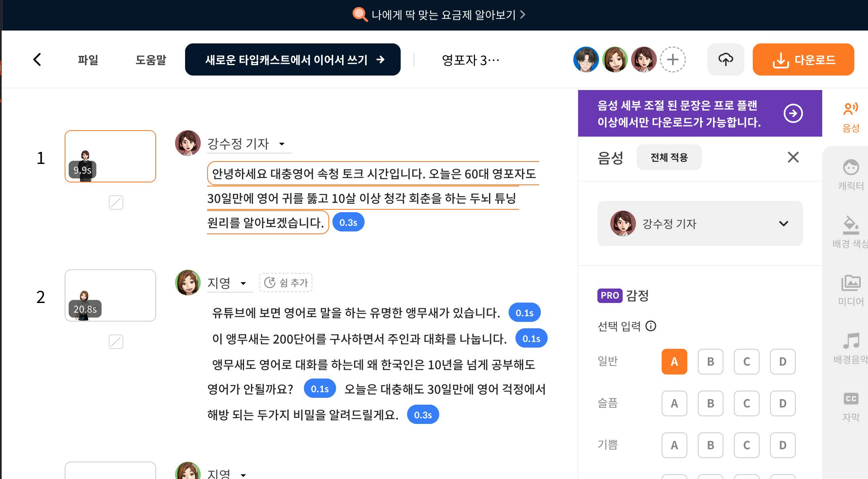Apply voice to all with 전체 적용
Viewport: 868px width, 479px height.
point(669,157)
